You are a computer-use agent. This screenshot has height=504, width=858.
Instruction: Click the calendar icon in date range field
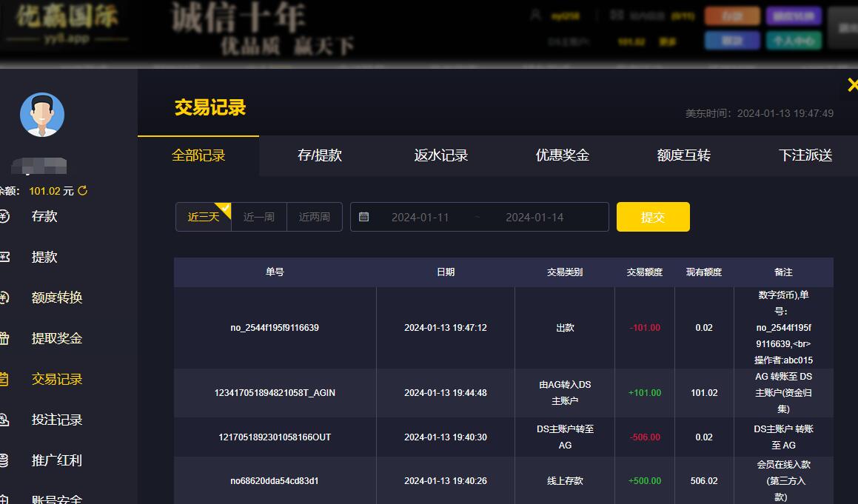[363, 218]
